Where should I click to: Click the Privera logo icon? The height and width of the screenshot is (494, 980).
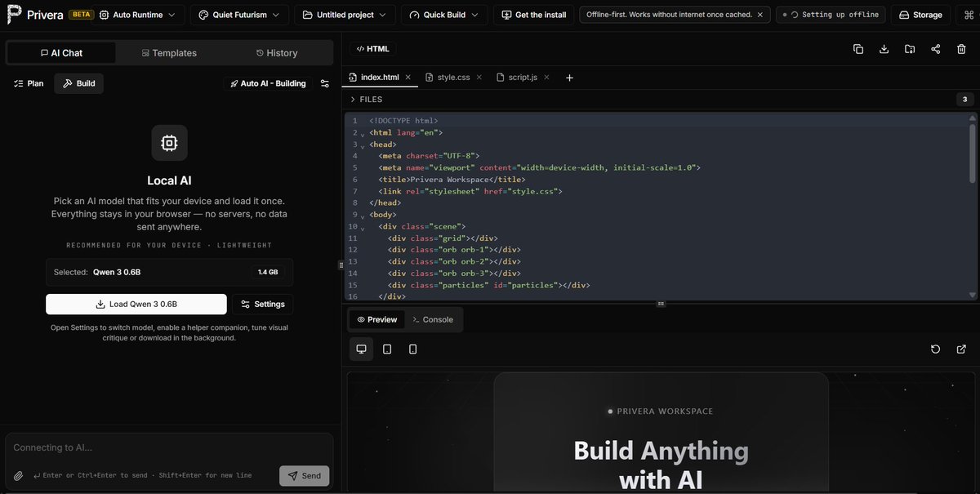[x=14, y=15]
